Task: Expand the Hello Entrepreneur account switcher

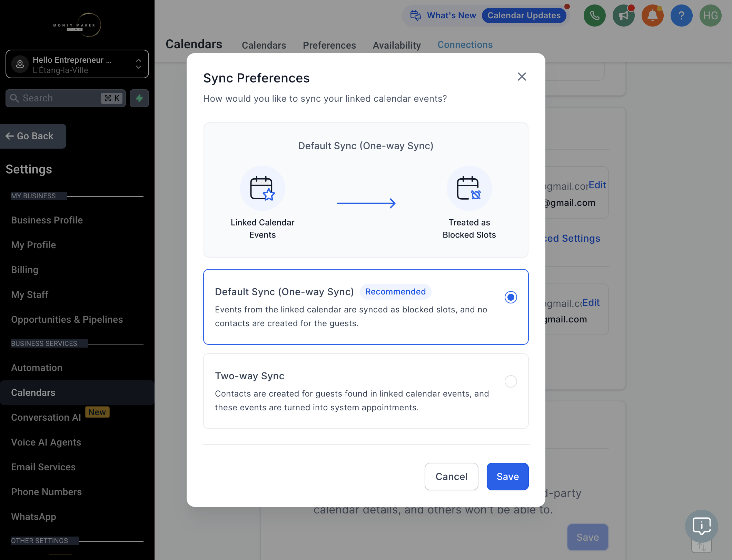Action: click(77, 64)
